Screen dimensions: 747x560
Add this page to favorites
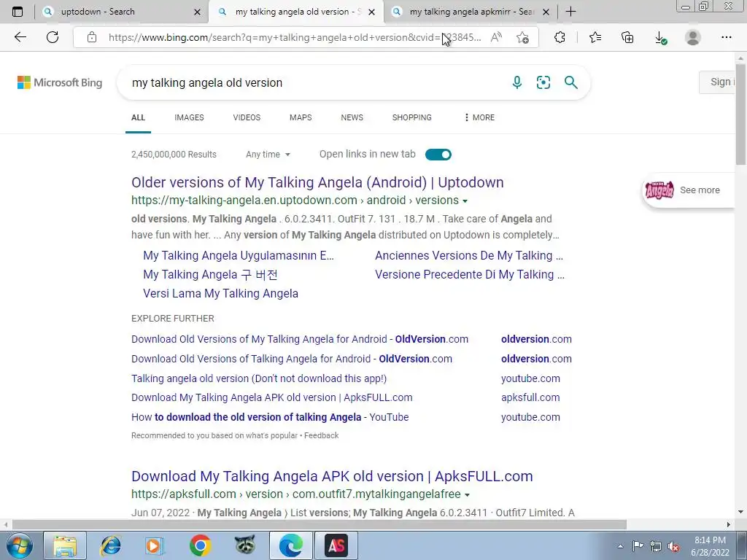522,37
